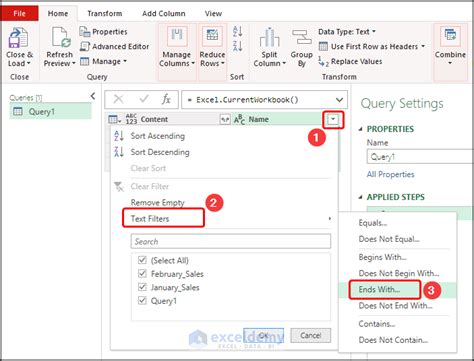The image size is (474, 361).
Task: Click the OK button
Action: (263, 335)
